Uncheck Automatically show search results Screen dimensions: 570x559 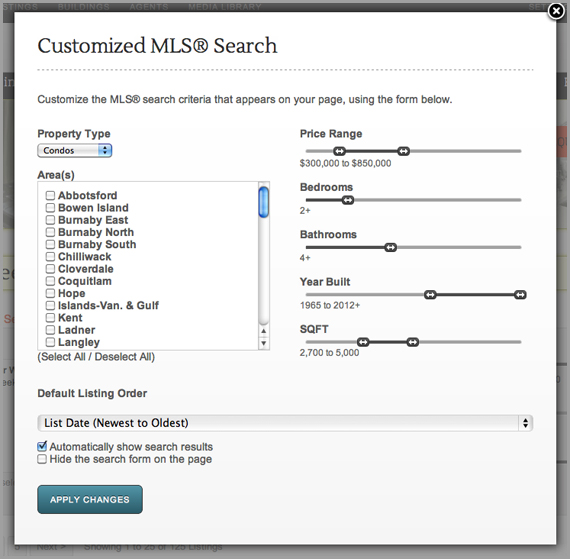(x=42, y=446)
